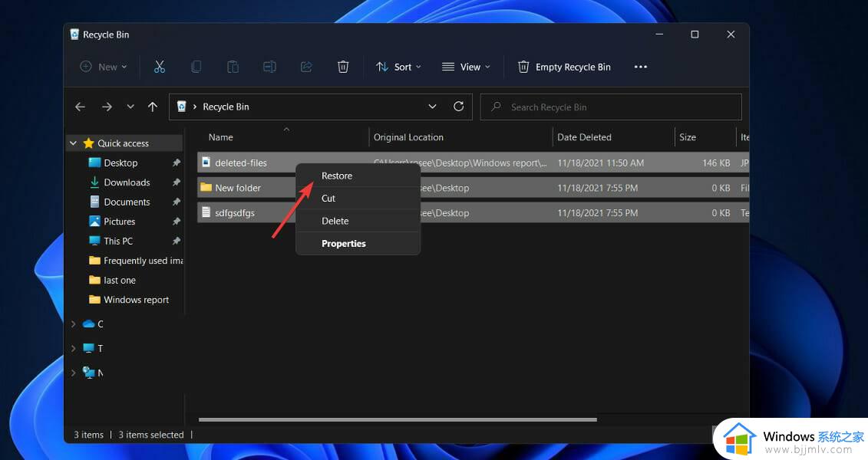Click the Recycle Bin icon in address bar
868x460 pixels.
(x=181, y=106)
